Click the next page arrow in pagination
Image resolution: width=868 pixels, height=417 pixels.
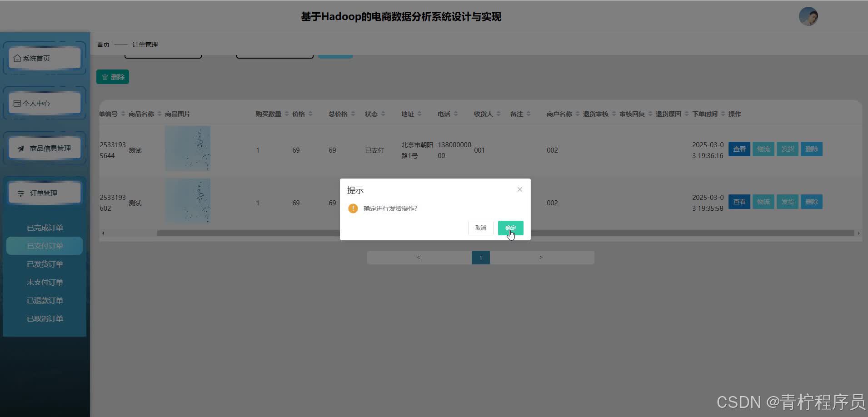tap(541, 257)
